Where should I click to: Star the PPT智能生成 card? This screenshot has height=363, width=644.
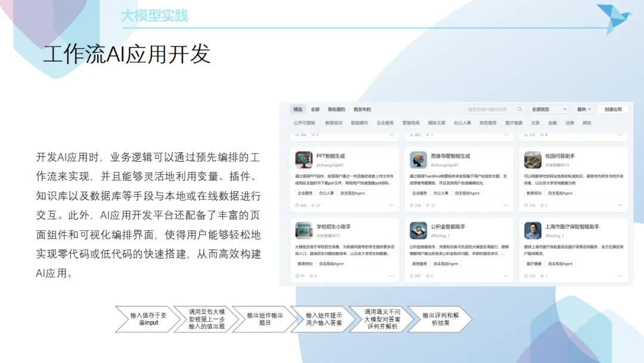click(313, 205)
